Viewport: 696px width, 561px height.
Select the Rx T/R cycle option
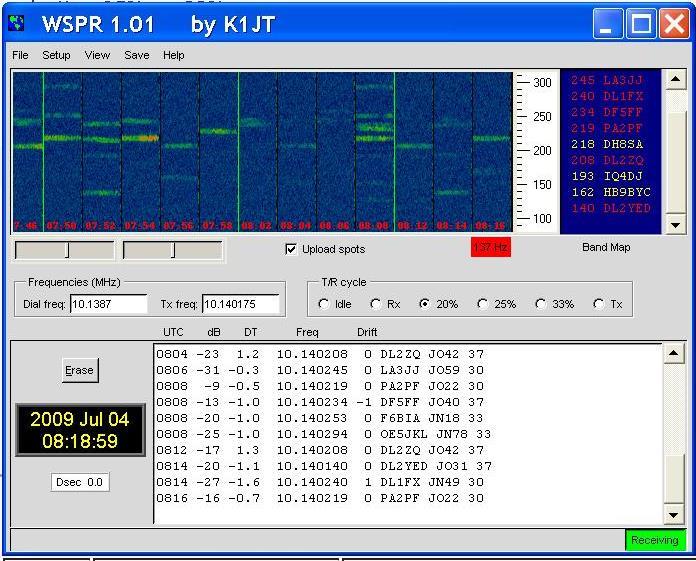[376, 304]
